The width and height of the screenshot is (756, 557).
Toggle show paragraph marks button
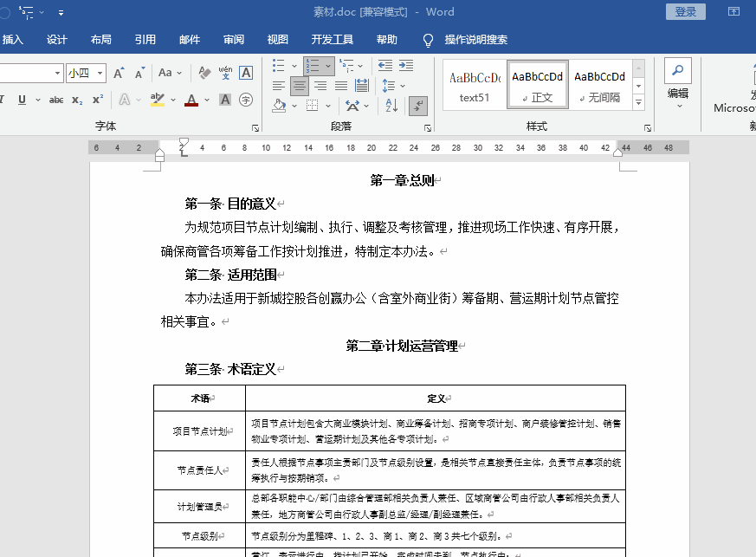pos(418,106)
